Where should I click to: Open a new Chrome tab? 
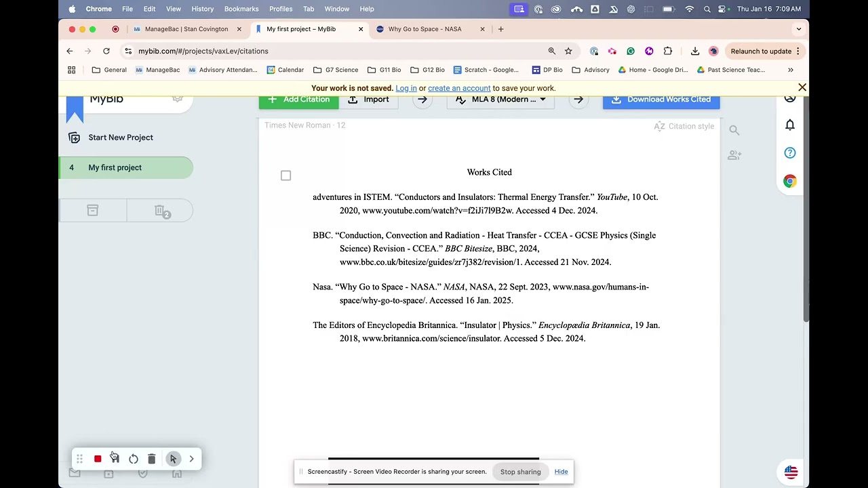coord(501,29)
